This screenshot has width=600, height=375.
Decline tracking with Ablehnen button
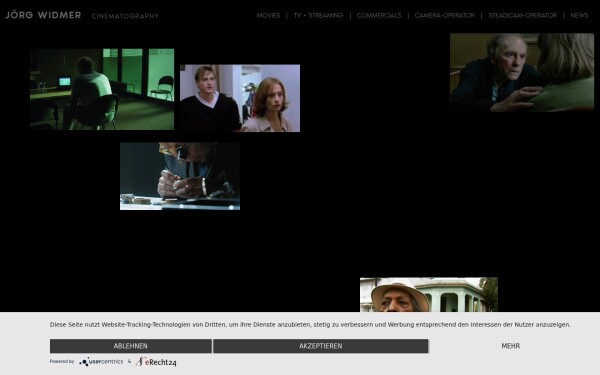pyautogui.click(x=130, y=346)
